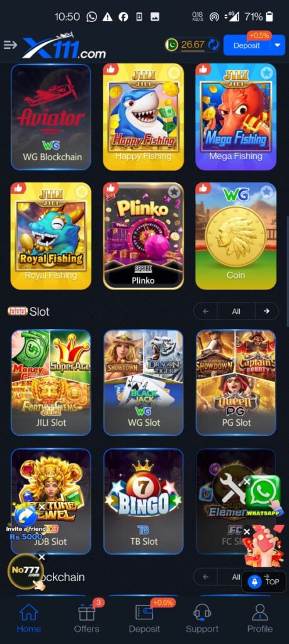The width and height of the screenshot is (289, 644).
Task: Open the Offers gift icon
Action: tap(87, 613)
